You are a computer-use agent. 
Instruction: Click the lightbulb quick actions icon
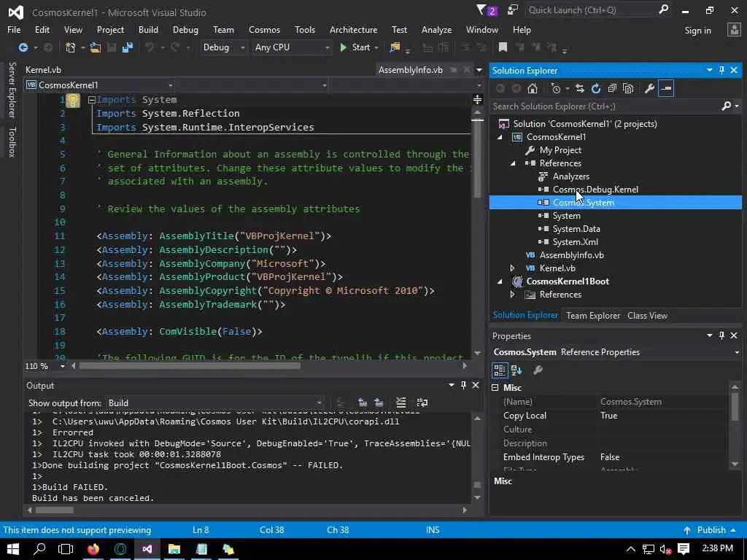pyautogui.click(x=72, y=100)
